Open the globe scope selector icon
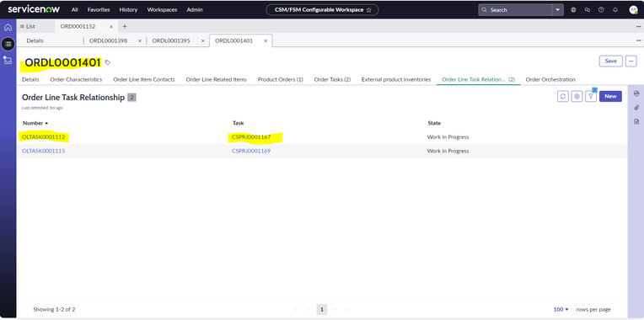Viewport: 644px width, 320px height. (573, 10)
